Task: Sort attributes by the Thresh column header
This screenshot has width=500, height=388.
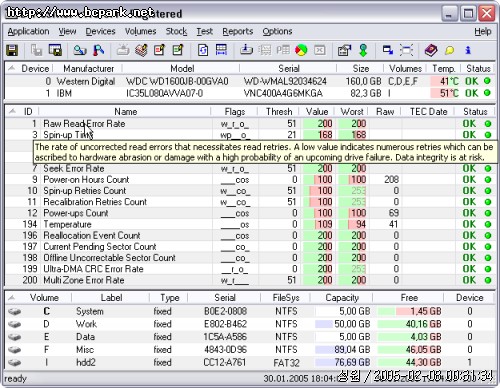Action: pyautogui.click(x=279, y=112)
